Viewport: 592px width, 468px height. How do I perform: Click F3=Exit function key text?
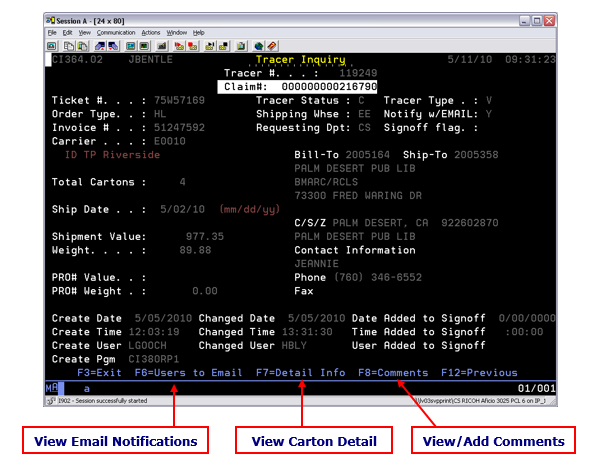[99, 373]
